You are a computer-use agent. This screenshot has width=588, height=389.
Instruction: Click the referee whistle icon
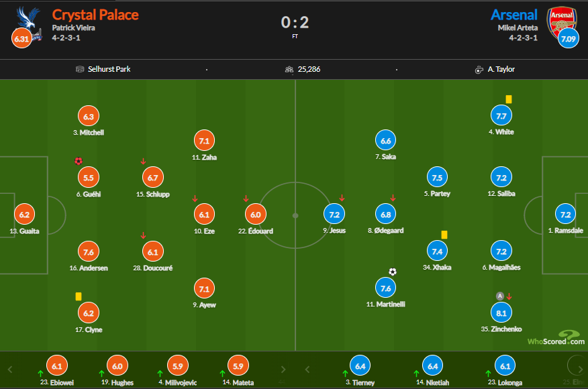(479, 69)
